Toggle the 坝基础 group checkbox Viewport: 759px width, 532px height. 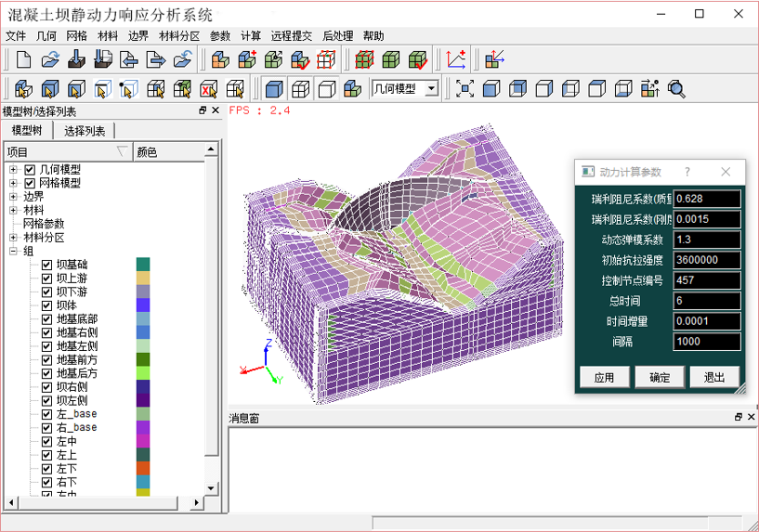[47, 265]
